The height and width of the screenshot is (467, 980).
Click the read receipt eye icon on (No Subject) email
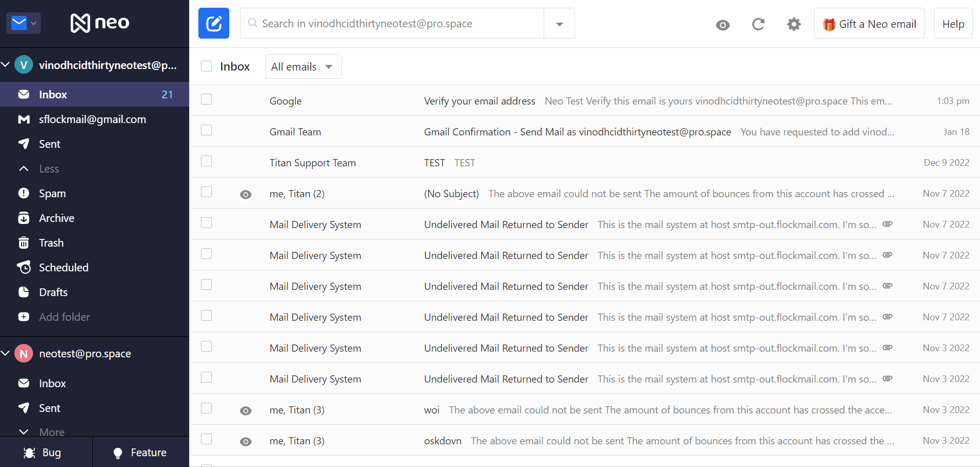[x=246, y=194]
